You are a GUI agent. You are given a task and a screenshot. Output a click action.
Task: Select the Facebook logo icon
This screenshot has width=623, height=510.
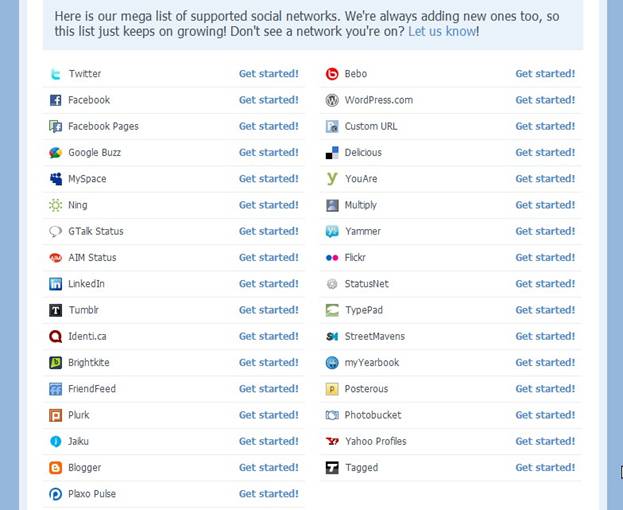[56, 100]
